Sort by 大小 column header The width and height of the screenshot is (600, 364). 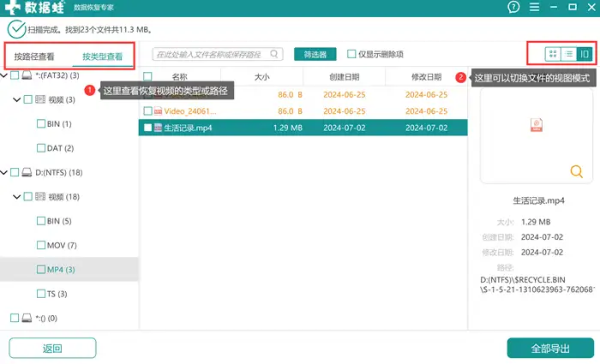(261, 77)
